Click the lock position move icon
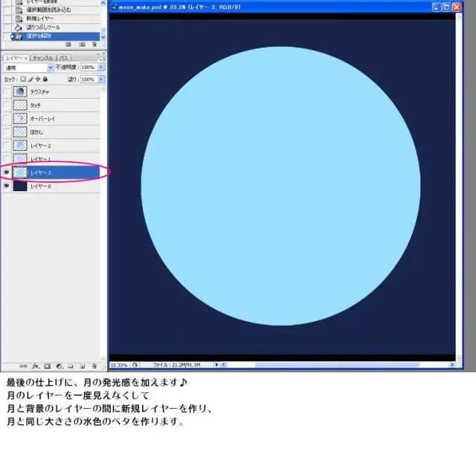 38,79
